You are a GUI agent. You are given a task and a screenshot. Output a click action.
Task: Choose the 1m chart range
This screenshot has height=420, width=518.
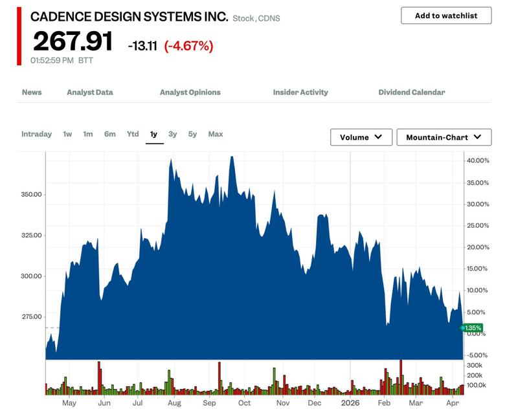point(88,134)
